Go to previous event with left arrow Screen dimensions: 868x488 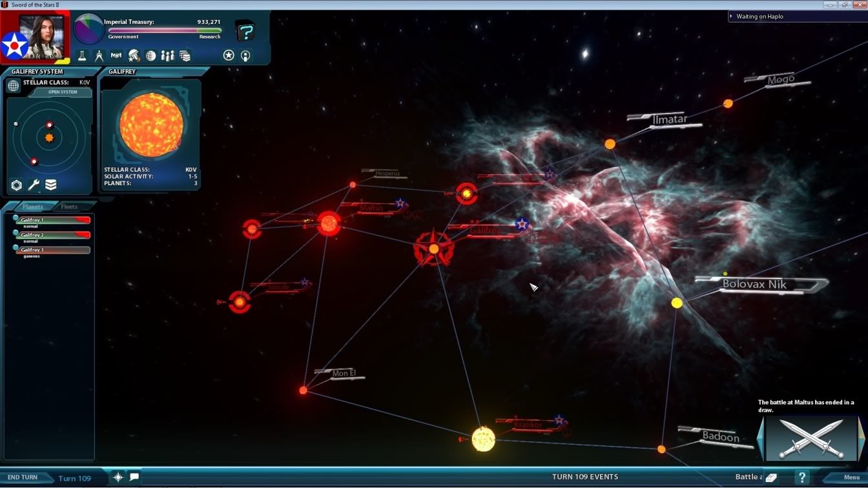(761, 439)
